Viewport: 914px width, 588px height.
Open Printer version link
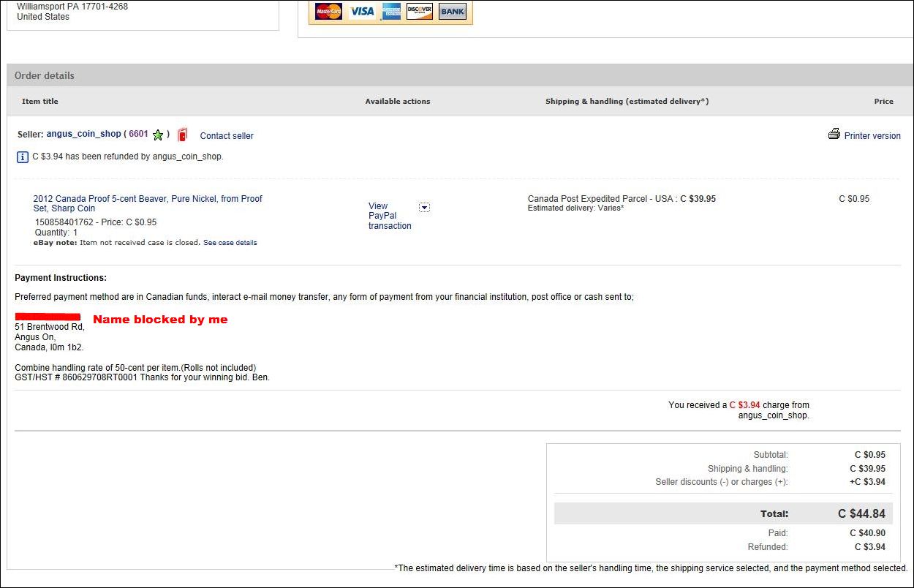872,136
